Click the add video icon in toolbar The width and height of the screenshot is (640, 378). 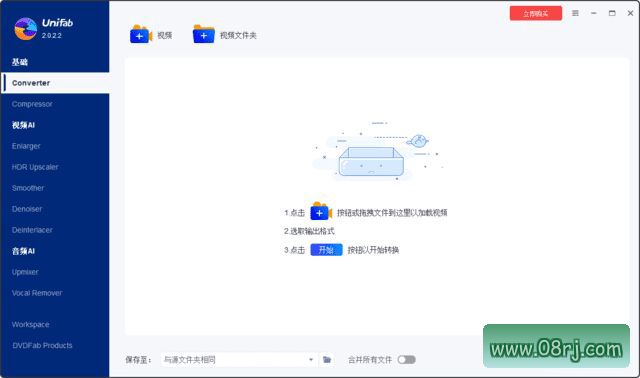141,34
